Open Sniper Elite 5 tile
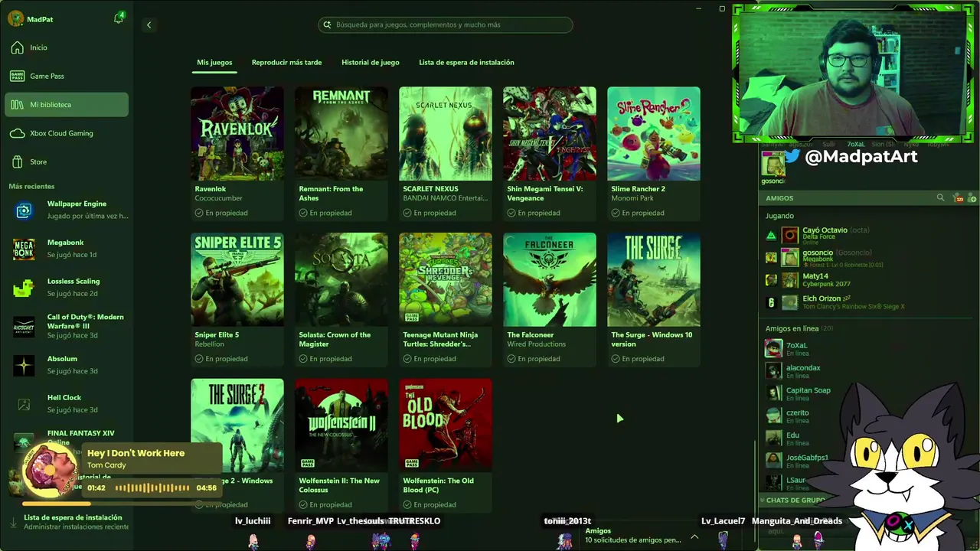This screenshot has height=551, width=980. point(237,299)
